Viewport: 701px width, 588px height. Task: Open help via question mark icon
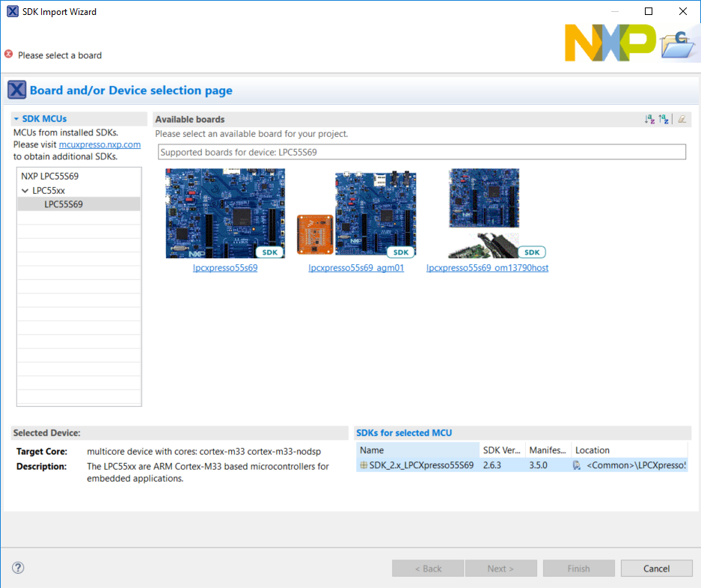point(18,568)
